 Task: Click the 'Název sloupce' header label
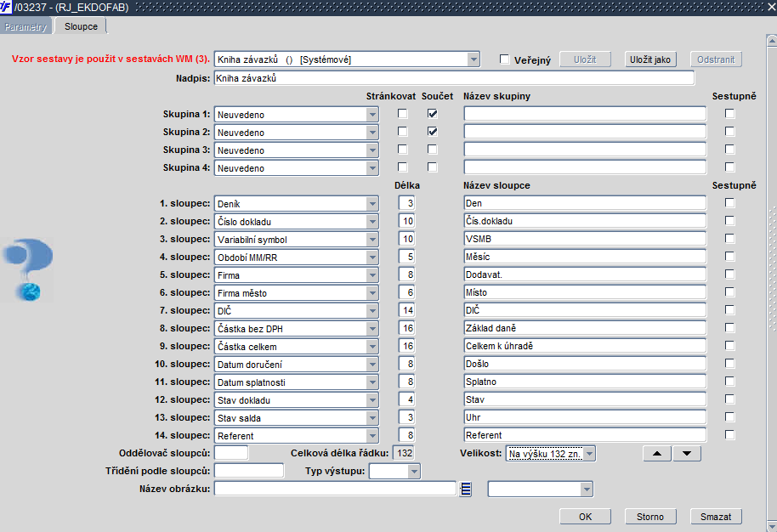point(496,185)
